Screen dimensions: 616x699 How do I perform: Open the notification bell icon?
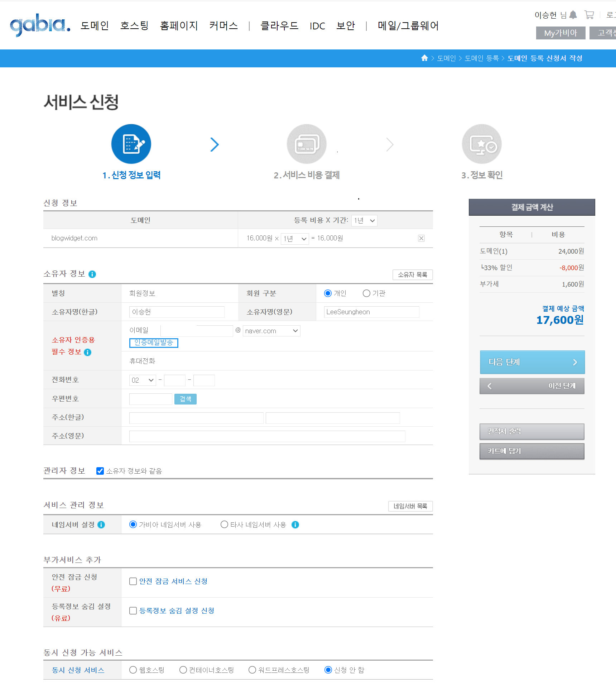click(x=573, y=15)
